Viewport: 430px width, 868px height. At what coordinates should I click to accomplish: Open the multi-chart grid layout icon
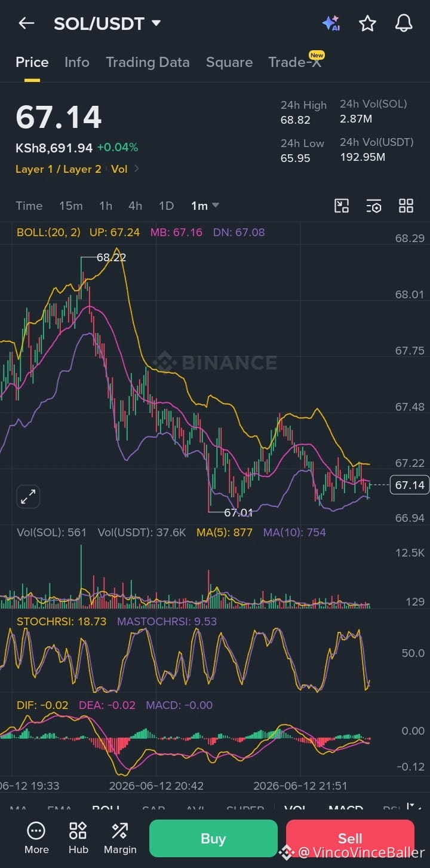coord(406,206)
